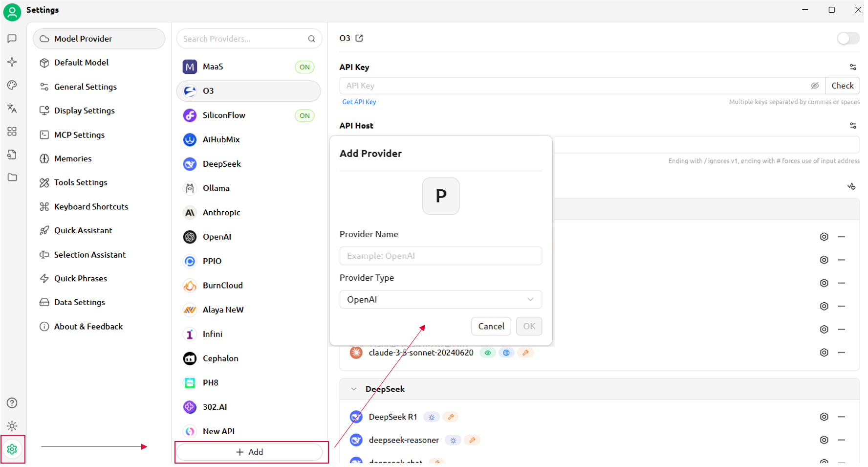
Task: Select the Anthropic provider
Action: 249,213
